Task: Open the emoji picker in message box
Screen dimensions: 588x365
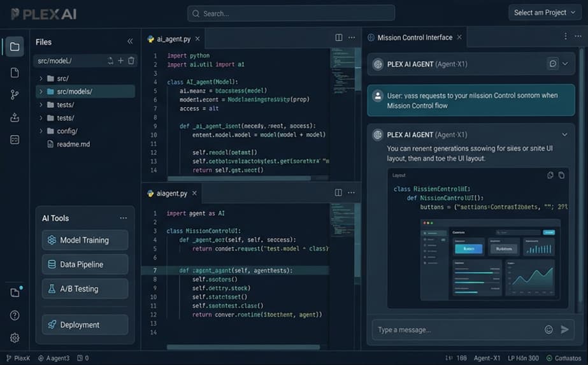Action: click(549, 329)
